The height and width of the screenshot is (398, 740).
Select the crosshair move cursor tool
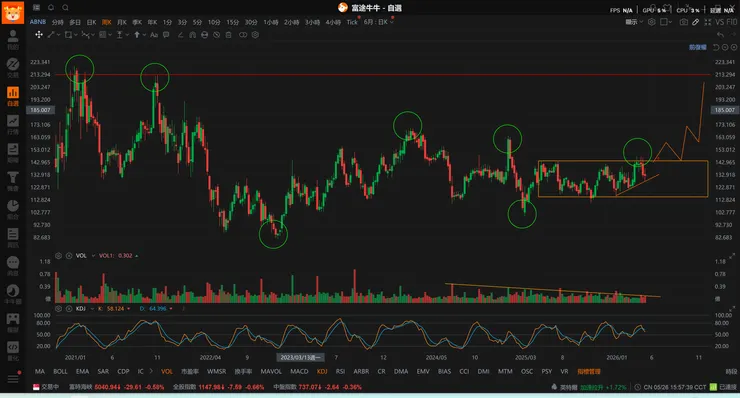tap(39, 34)
